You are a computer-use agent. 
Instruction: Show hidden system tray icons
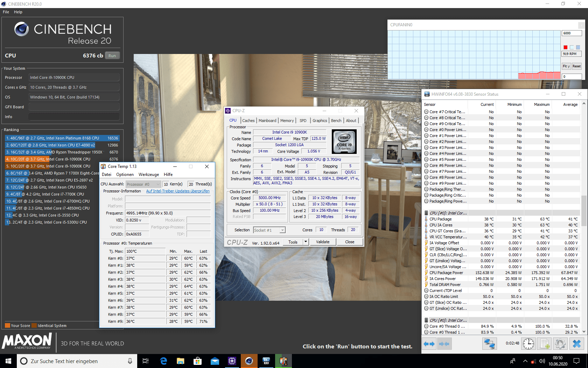coord(525,361)
